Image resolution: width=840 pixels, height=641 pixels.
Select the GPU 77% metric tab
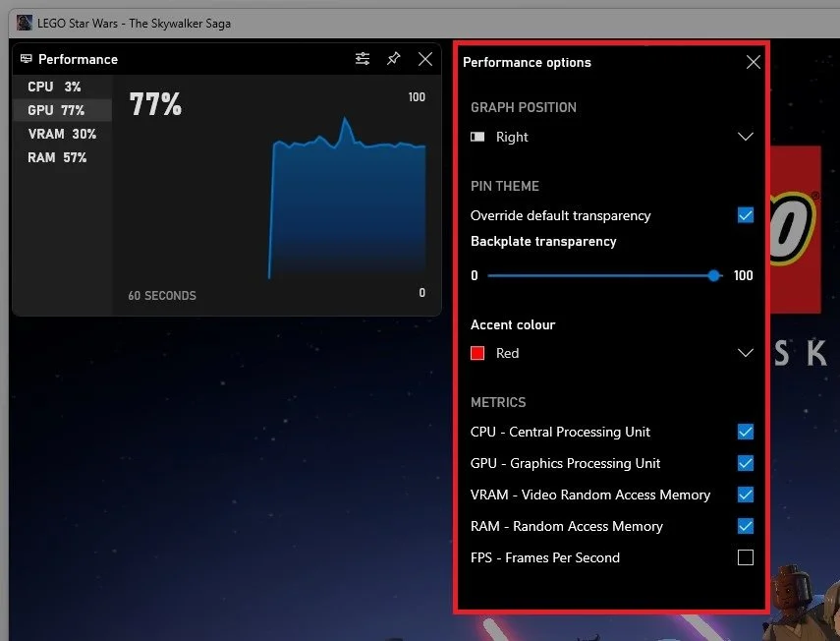(62, 110)
